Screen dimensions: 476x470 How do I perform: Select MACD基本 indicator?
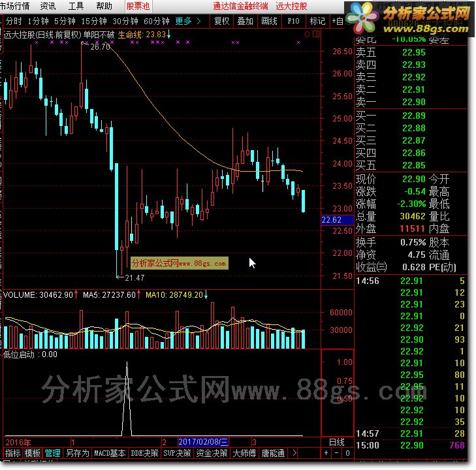tap(110, 453)
